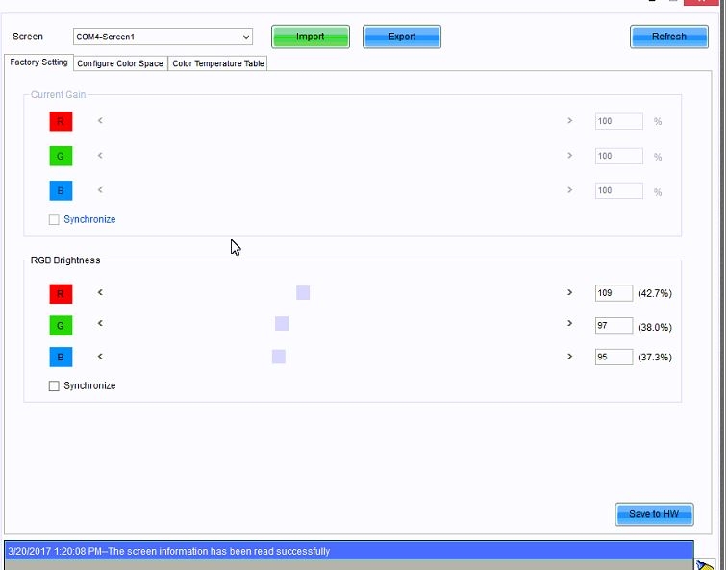Increase red brightness with the right arrow
The height and width of the screenshot is (570, 728).
569,292
